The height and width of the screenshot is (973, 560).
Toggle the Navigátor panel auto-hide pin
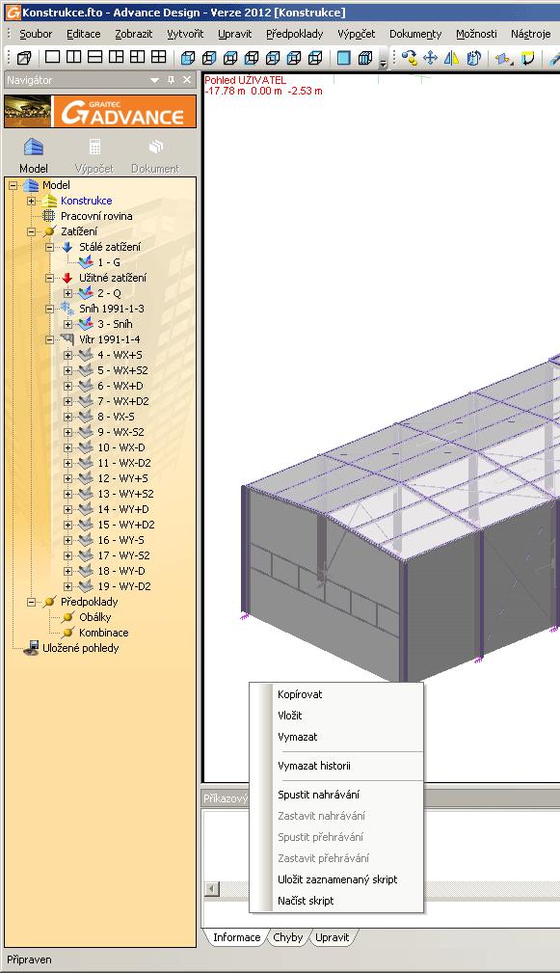click(x=172, y=80)
